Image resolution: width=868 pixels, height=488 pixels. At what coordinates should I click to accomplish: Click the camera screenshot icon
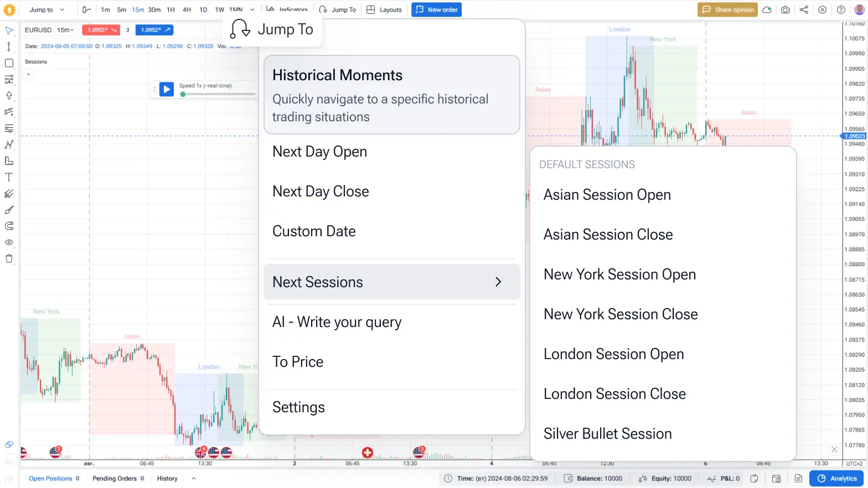pos(785,10)
